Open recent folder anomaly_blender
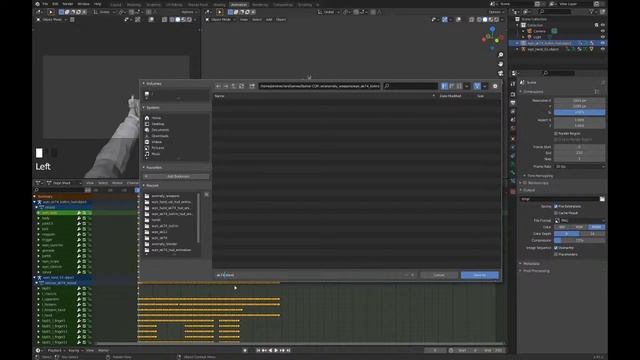640x360 pixels. 164,244
